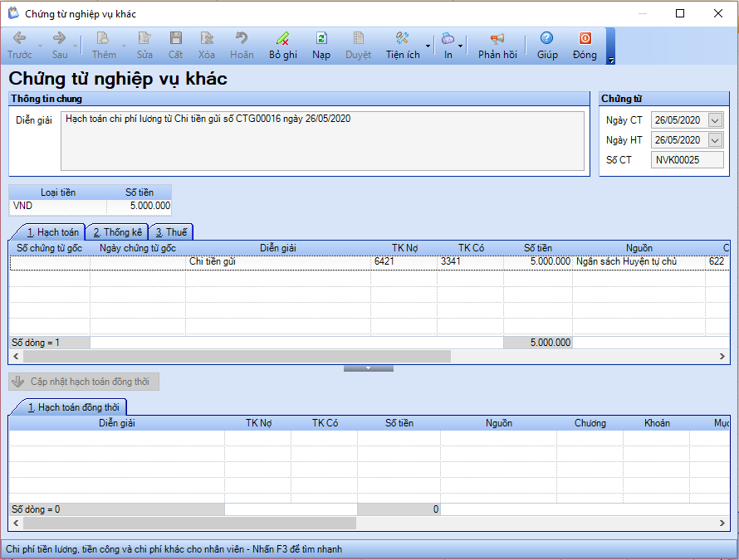
Task: Click the Số CT voucher number field
Action: [x=687, y=160]
